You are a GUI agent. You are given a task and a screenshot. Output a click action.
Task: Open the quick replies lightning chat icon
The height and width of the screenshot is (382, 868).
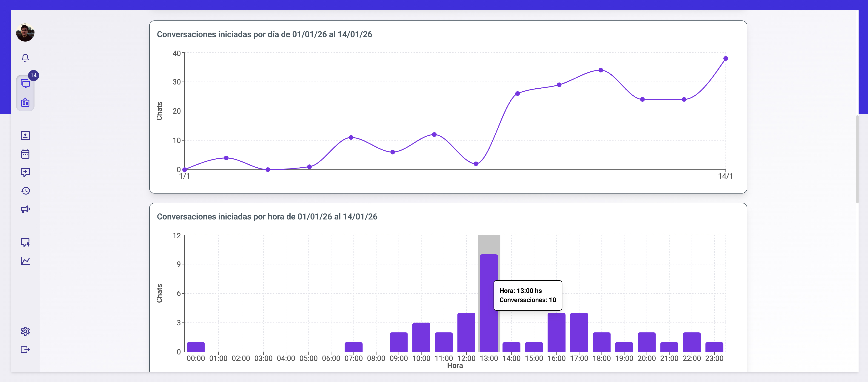(25, 242)
